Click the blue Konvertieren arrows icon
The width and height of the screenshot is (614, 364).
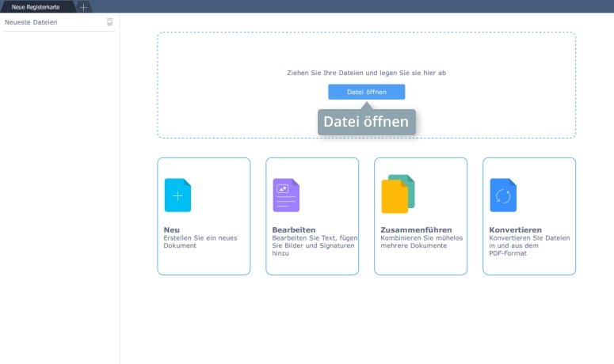tap(503, 195)
